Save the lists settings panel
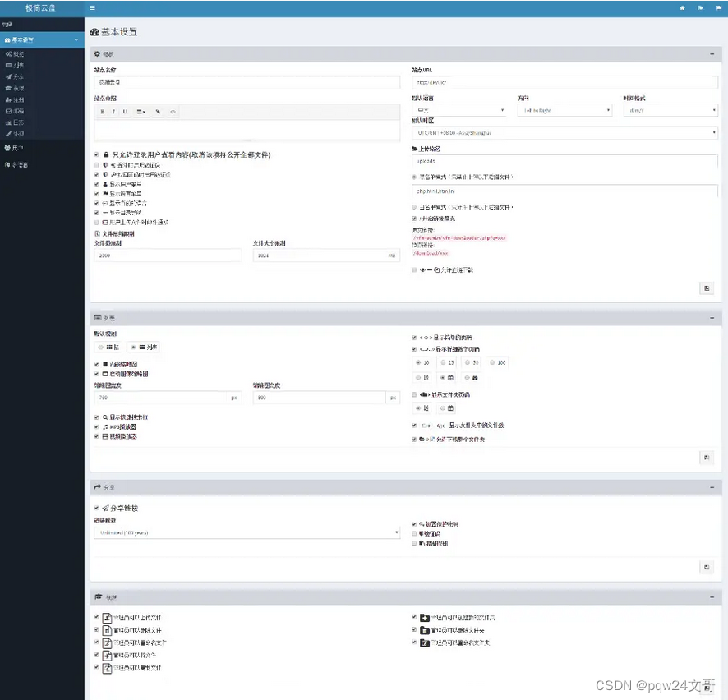 707,458
